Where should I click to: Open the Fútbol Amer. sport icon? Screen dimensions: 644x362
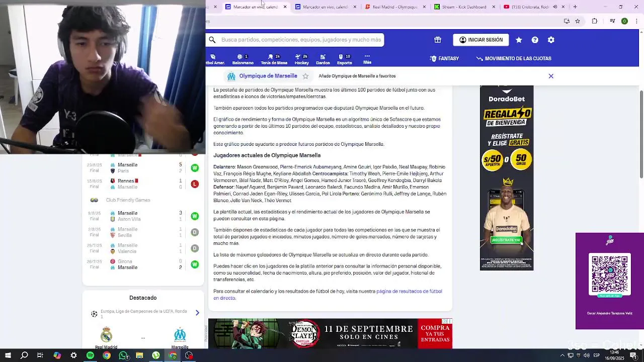(215, 59)
